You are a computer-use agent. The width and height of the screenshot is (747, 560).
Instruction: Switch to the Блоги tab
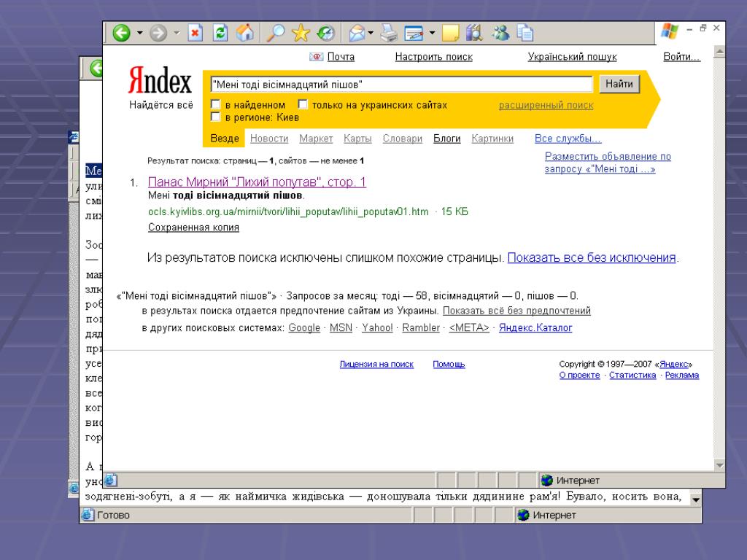(447, 139)
